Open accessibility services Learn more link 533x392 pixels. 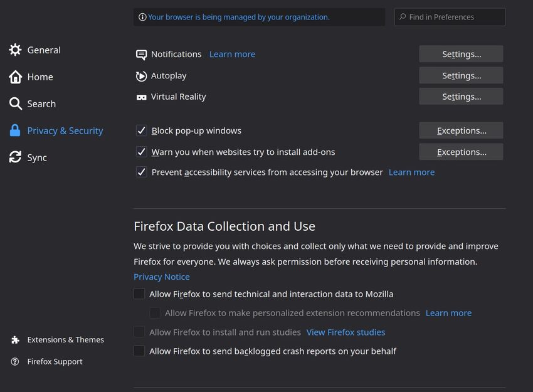pyautogui.click(x=411, y=172)
